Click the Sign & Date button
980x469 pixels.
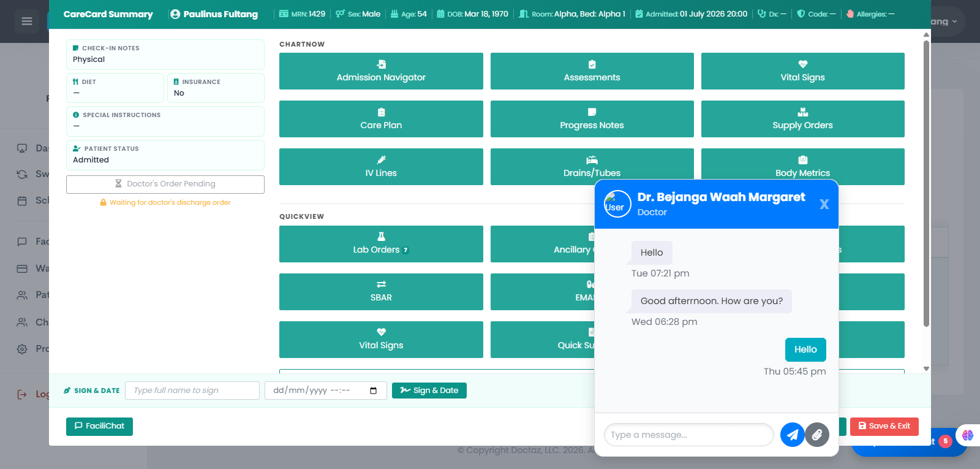coord(429,391)
